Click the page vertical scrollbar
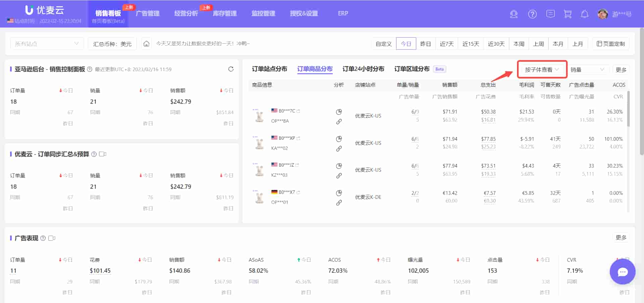Screen dimensions: 644x303 point(642,91)
